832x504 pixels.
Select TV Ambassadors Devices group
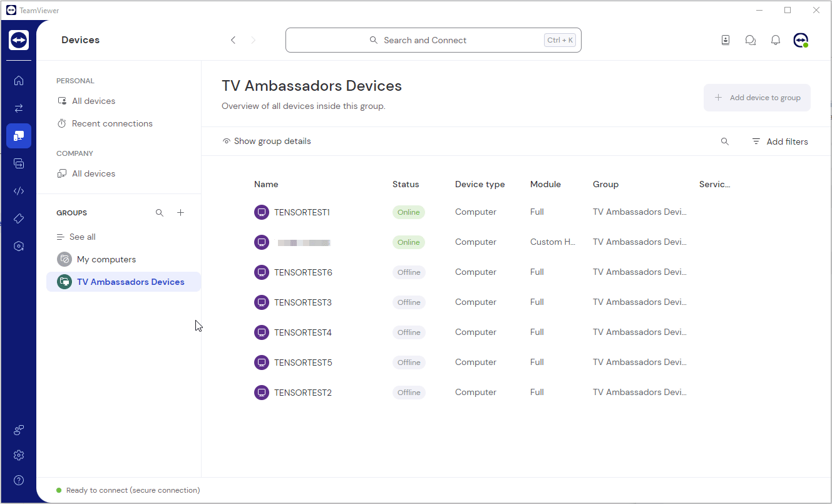[x=124, y=282]
